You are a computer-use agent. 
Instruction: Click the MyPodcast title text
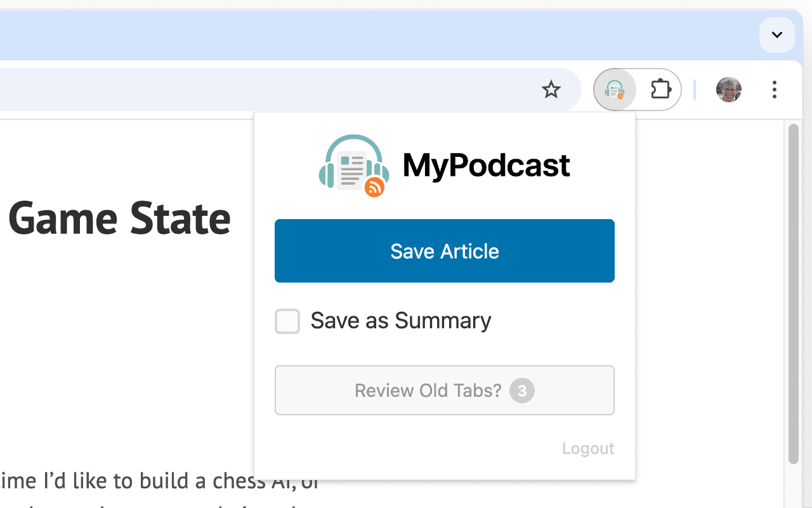(x=486, y=166)
